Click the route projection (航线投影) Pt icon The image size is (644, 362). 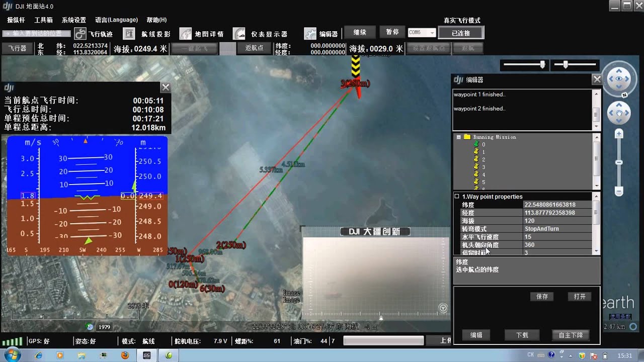129,34
